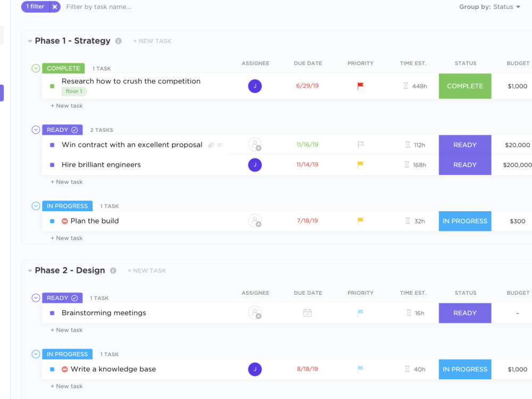Open task Research how to crush the competition

131,81
